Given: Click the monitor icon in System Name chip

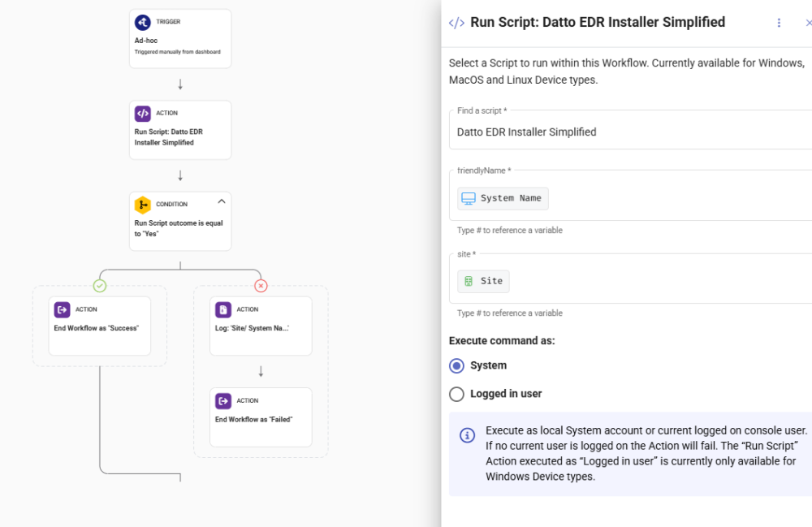Looking at the screenshot, I should point(469,198).
